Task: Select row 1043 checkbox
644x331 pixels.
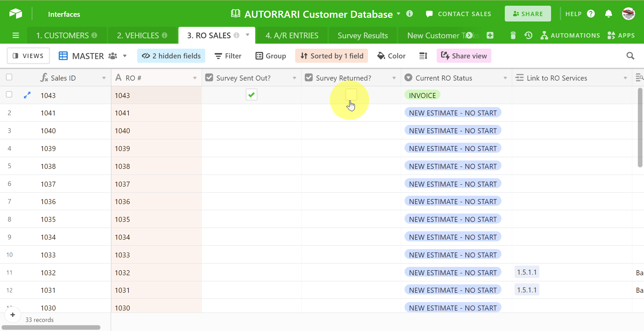Action: click(x=9, y=94)
